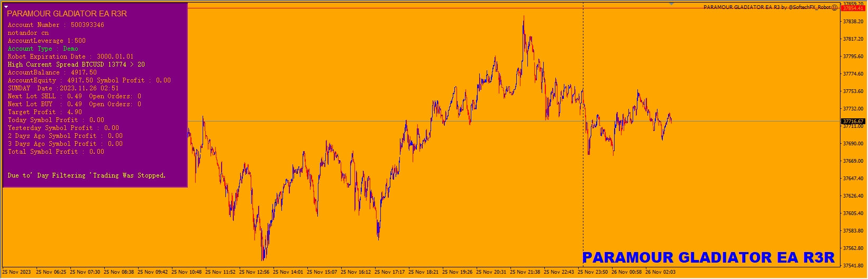Click the green Account Type : Demo text
This screenshot has height=279, width=868.
coord(43,49)
